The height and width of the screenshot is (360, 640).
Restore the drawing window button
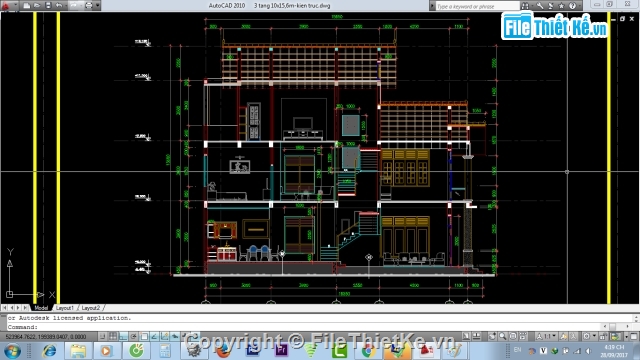pyautogui.click(x=622, y=18)
